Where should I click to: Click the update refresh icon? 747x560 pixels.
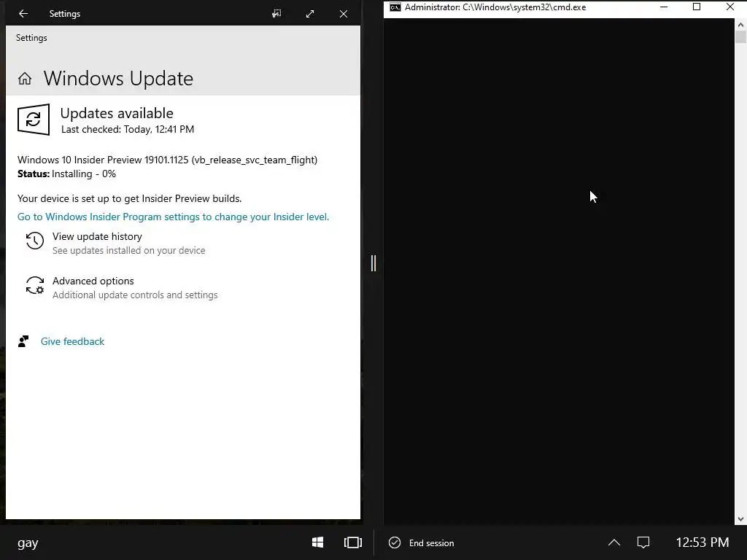pyautogui.click(x=34, y=120)
